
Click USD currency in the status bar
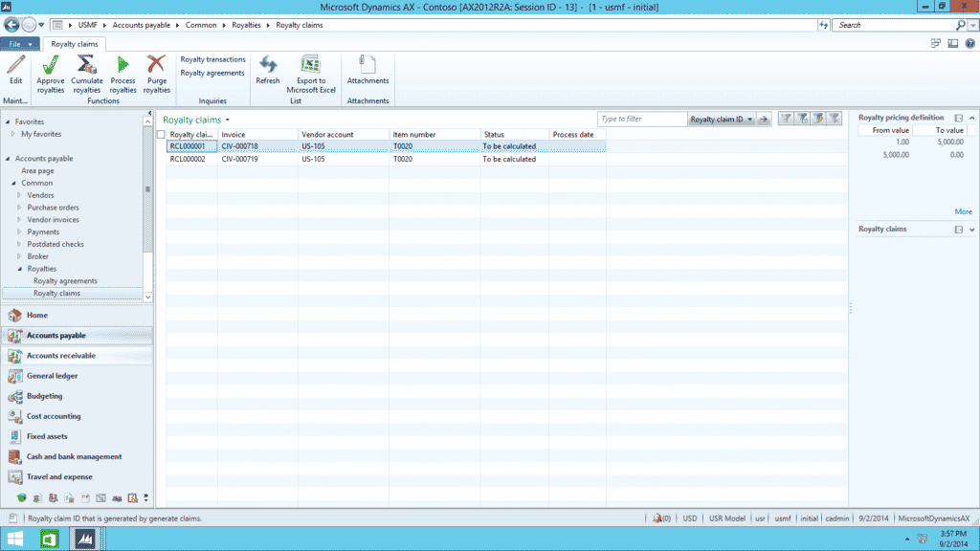(x=689, y=518)
